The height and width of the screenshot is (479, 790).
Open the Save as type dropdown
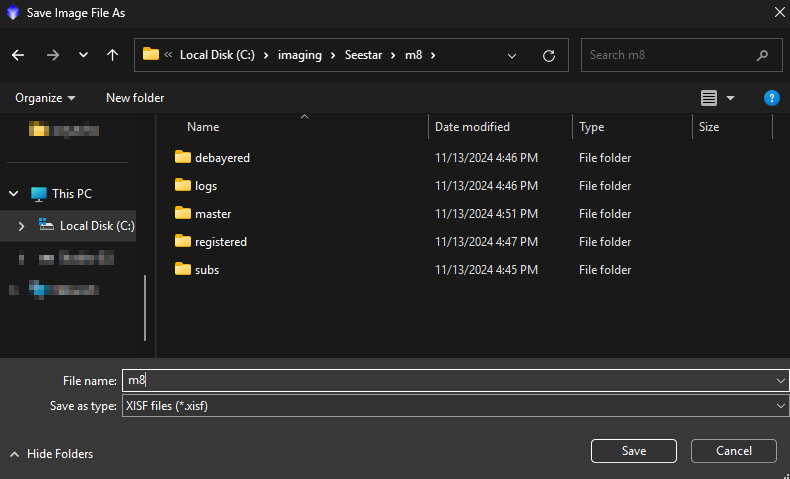(779, 406)
